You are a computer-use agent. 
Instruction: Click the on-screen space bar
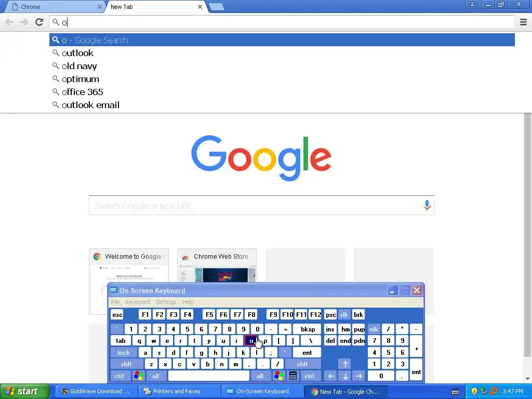(x=209, y=376)
